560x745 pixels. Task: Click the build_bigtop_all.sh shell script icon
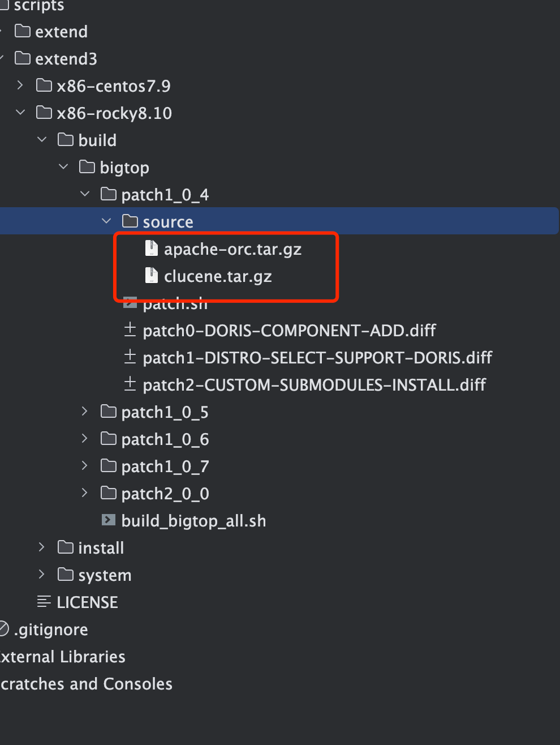coord(108,520)
